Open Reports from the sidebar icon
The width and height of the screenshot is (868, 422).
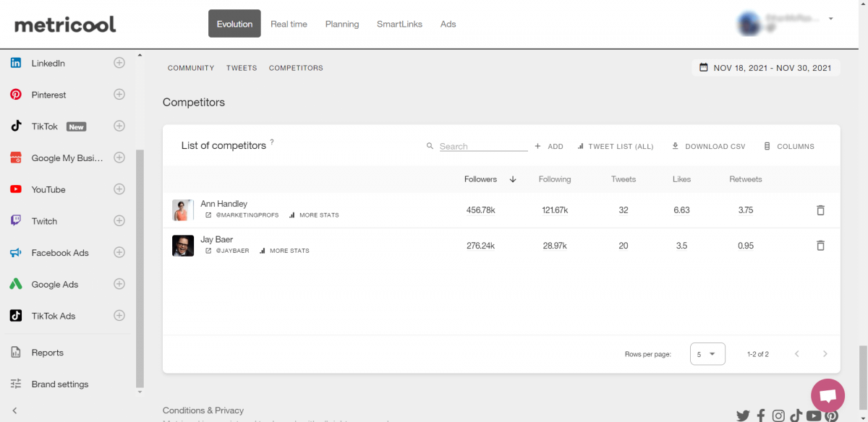15,352
